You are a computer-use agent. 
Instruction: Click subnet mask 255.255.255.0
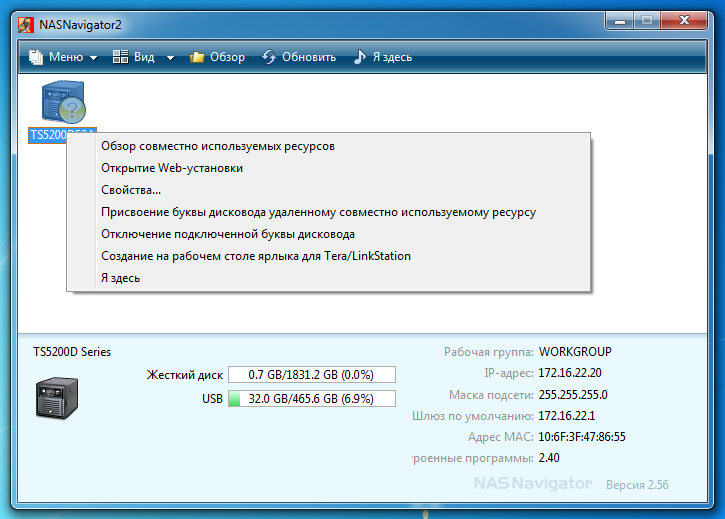tap(573, 395)
